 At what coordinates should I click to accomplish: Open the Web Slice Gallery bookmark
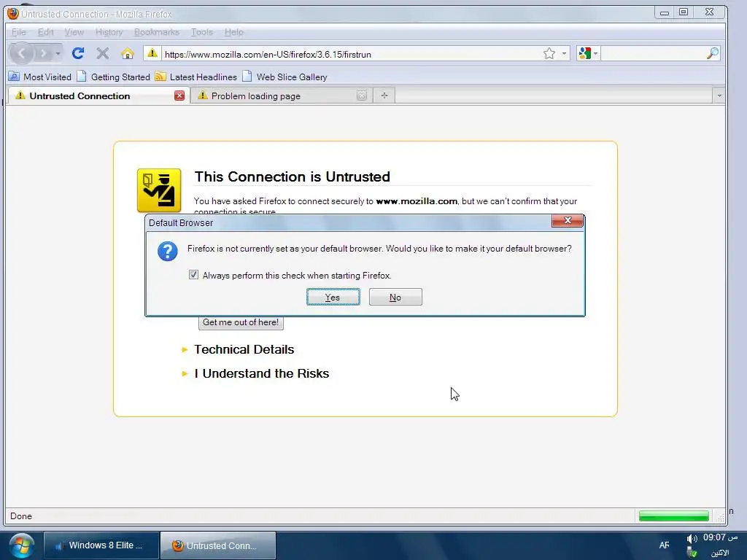[x=285, y=77]
